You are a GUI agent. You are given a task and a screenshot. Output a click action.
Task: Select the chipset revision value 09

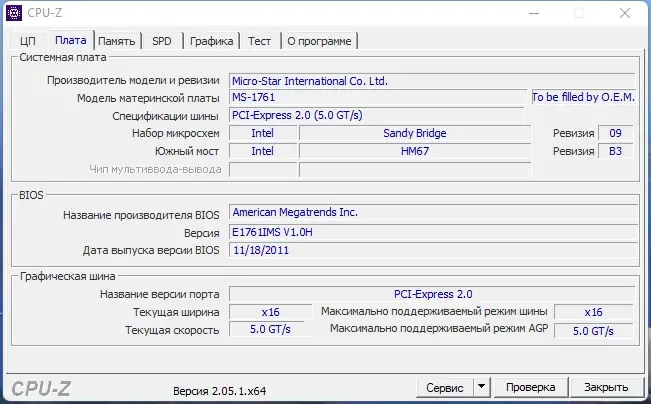[x=615, y=133]
